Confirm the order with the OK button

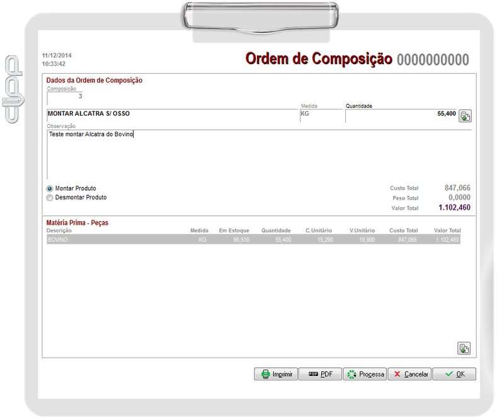click(x=454, y=374)
